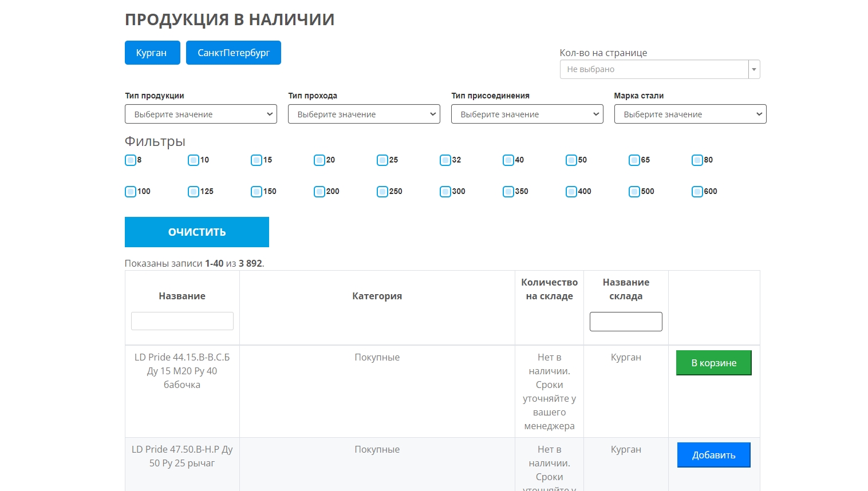Switch to the СанктПетербург warehouse tab
Screen dimensions: 868x491
[x=233, y=53]
